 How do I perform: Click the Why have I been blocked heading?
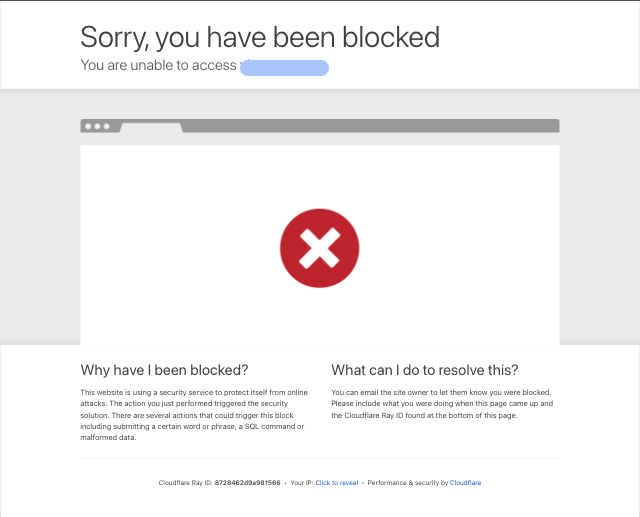click(164, 370)
